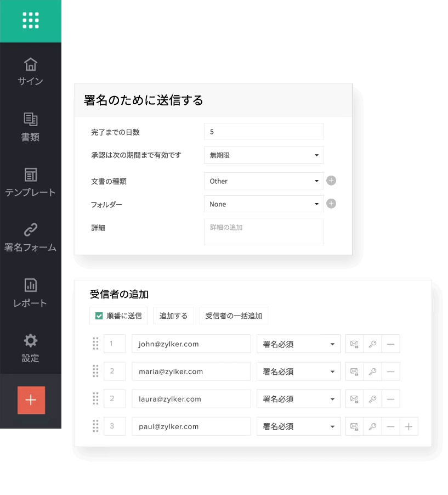Open the フォルダー dropdown showing None
Viewport: 448px width, 495px height.
pyautogui.click(x=264, y=204)
